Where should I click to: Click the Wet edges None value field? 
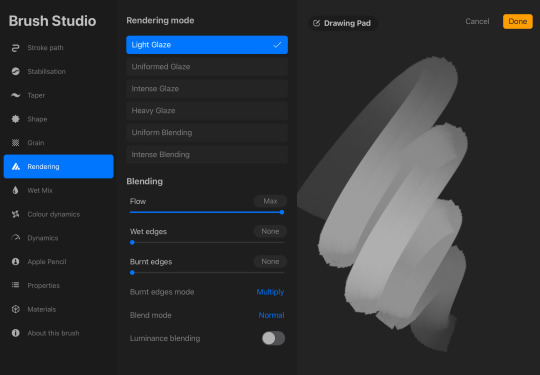pos(270,231)
